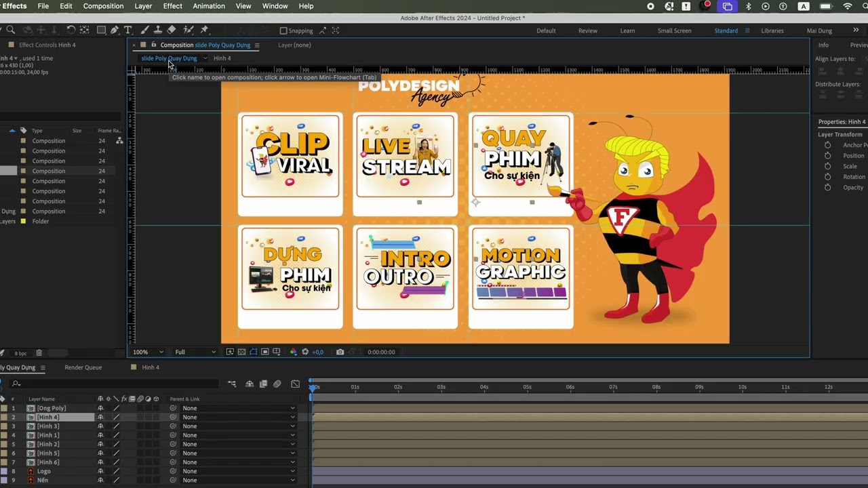The height and width of the screenshot is (488, 868).
Task: Open the 100% magnification dropdown
Action: click(149, 352)
